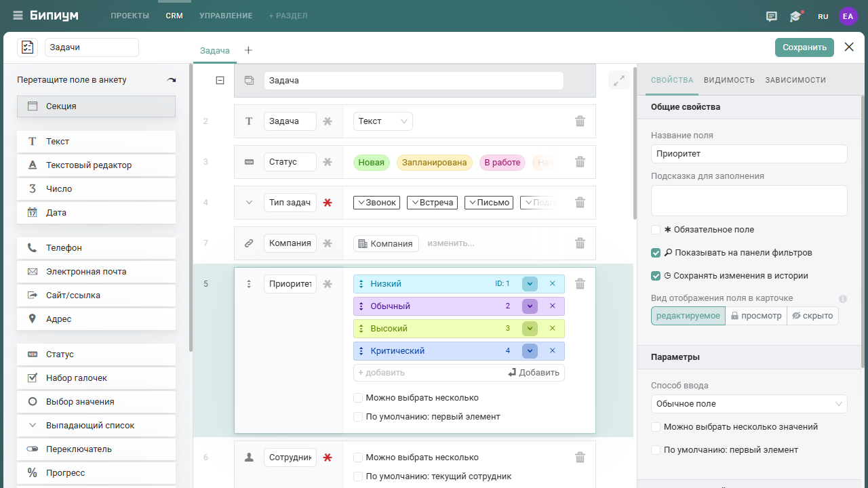Open the hamburger main menu
Screen dimensions: 868x488
click(x=18, y=16)
